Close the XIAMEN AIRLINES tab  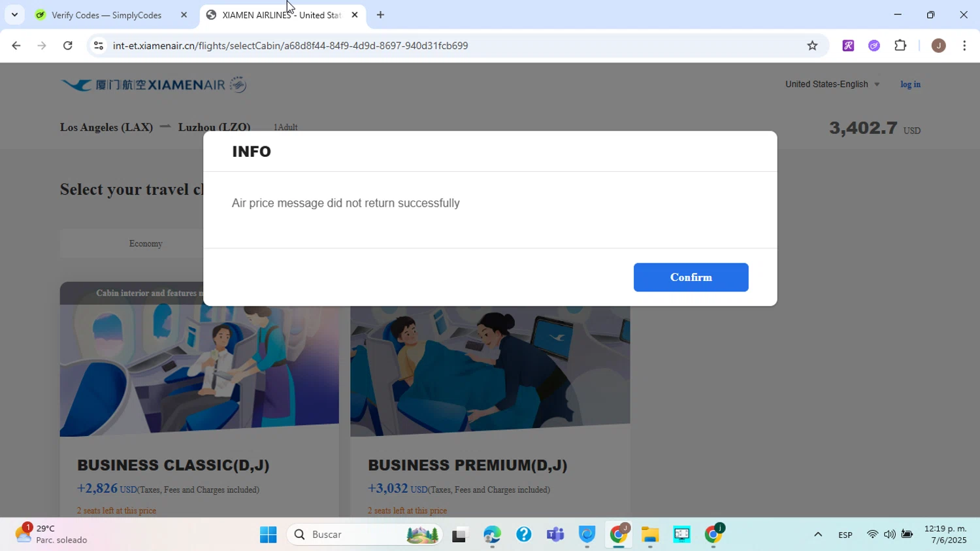tap(355, 15)
